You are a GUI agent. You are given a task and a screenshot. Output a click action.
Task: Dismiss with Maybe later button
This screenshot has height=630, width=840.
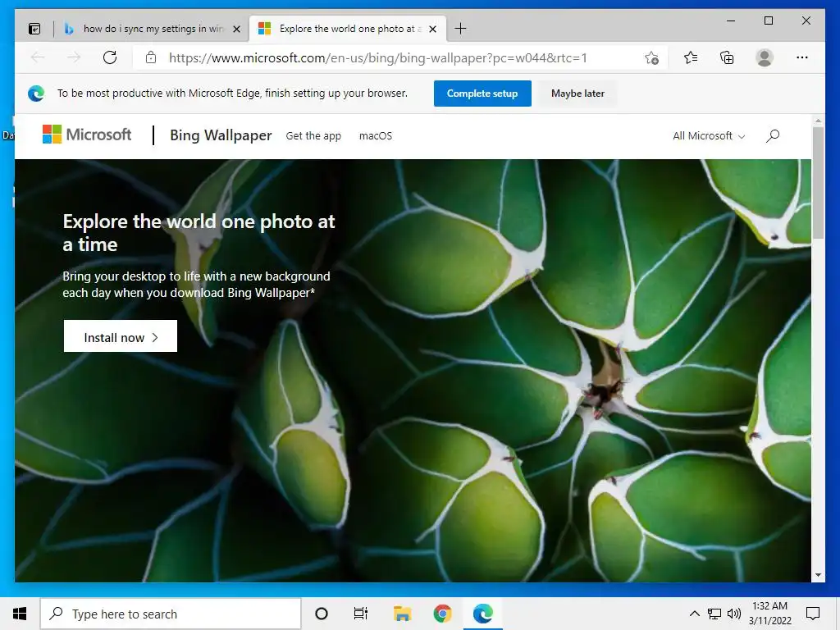(x=577, y=94)
